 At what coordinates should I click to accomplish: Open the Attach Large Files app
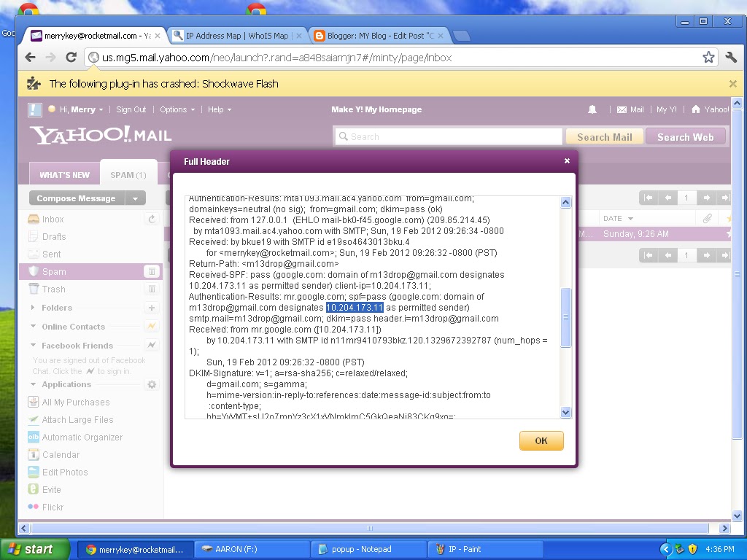click(x=77, y=419)
